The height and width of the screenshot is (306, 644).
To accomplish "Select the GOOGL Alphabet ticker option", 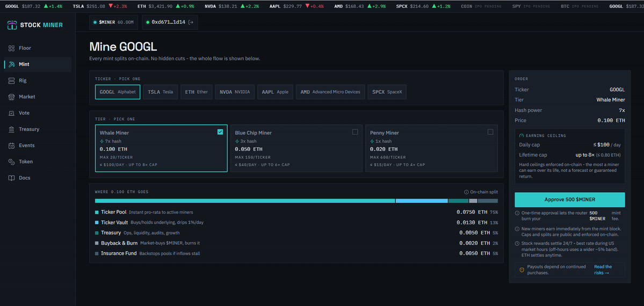I will [x=118, y=92].
